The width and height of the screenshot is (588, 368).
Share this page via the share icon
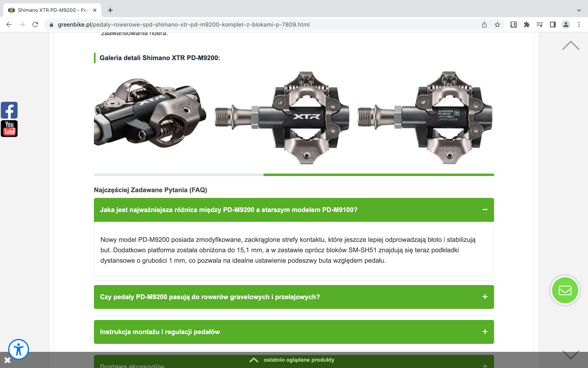click(484, 25)
